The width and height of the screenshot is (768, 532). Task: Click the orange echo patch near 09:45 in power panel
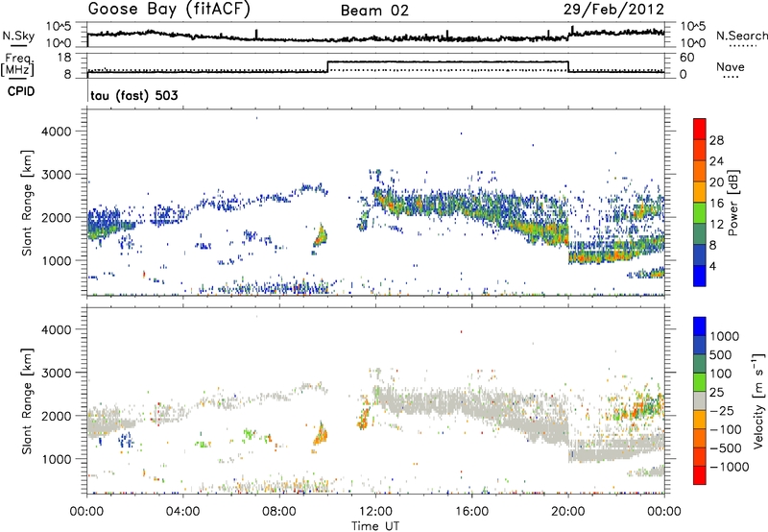321,235
